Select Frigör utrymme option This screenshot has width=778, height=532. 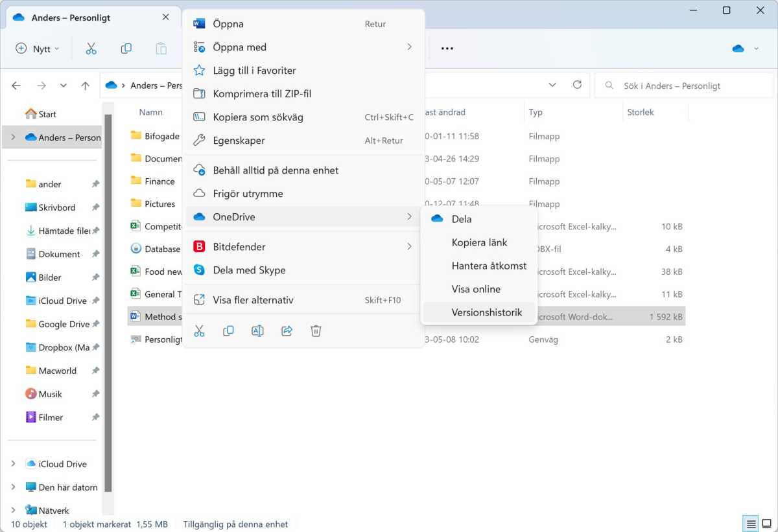click(303, 194)
